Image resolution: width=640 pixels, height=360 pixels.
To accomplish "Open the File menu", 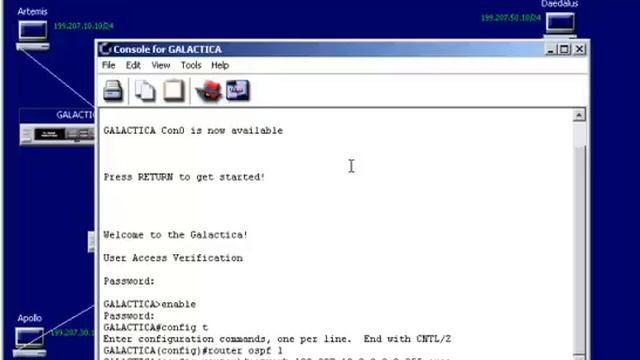I will coord(109,65).
